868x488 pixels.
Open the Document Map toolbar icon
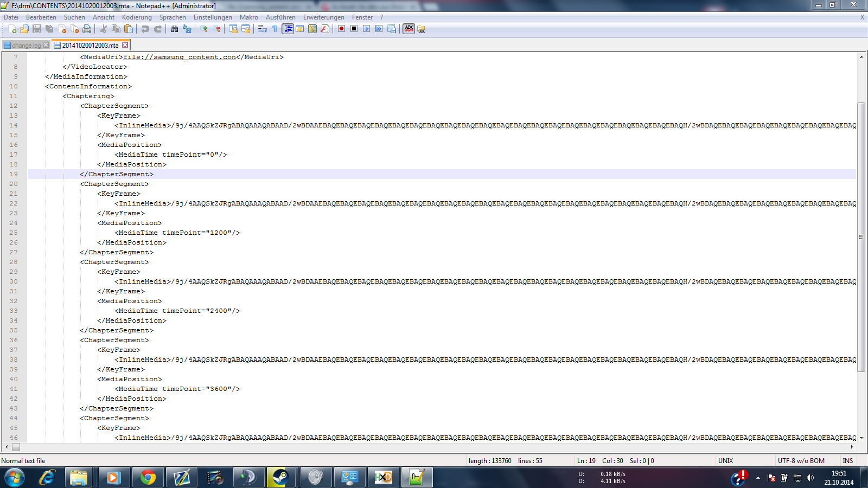(x=312, y=29)
